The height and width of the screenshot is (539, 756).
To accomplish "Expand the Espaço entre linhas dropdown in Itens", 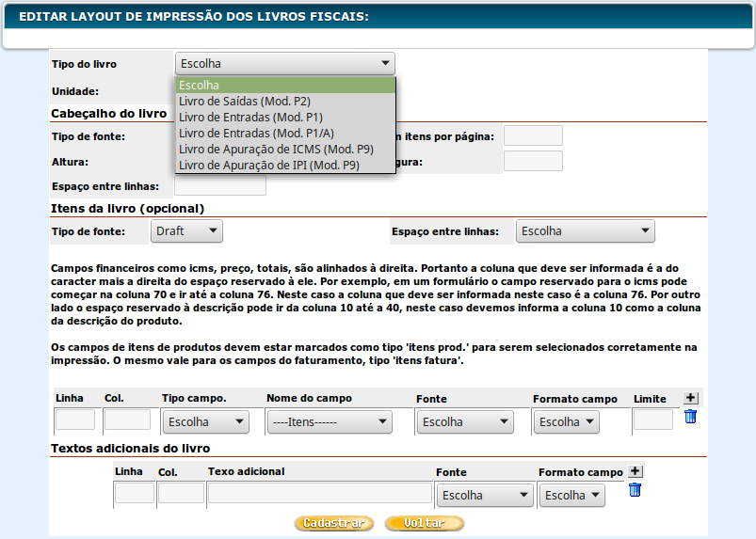I will (x=585, y=230).
